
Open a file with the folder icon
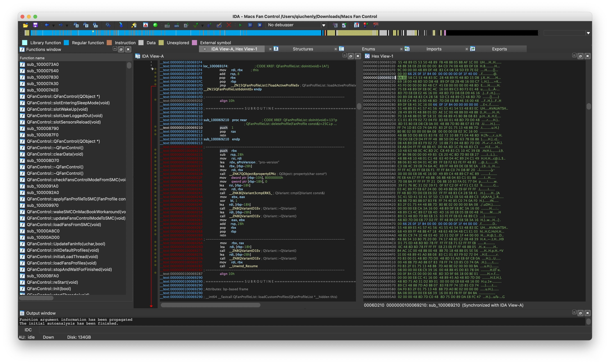(25, 25)
